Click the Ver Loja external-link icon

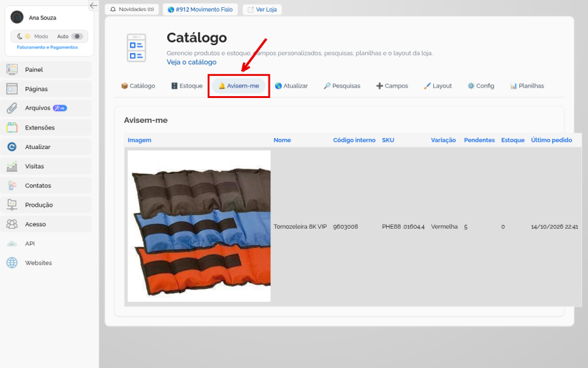tap(250, 9)
